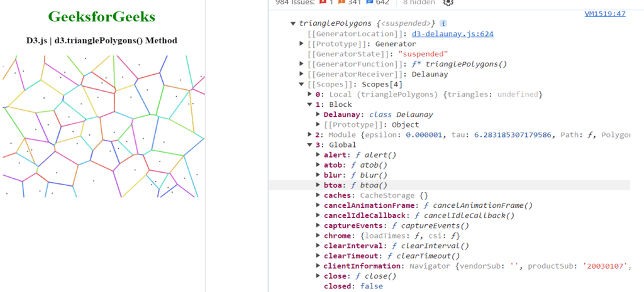
Task: Click the 'D3.js | d3.trianglePolygons() Method' heading
Action: click(101, 41)
